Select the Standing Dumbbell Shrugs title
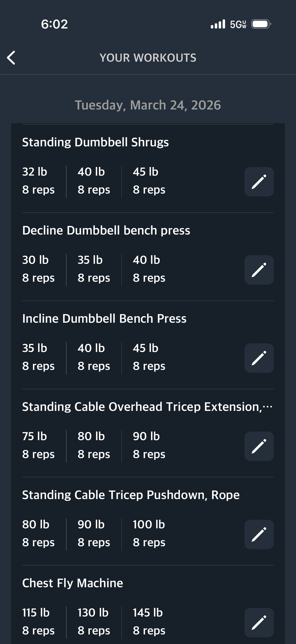This screenshot has width=296, height=644. [x=95, y=142]
